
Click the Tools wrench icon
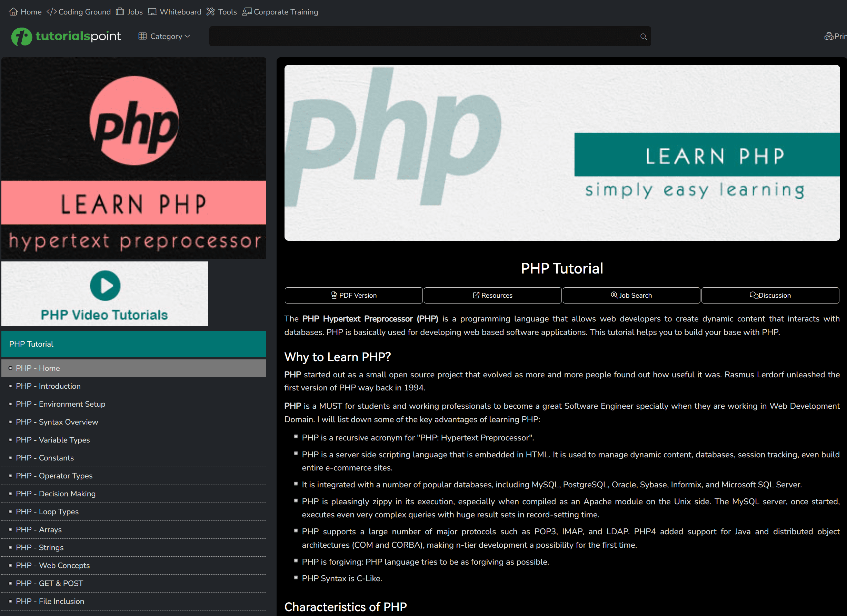(211, 12)
